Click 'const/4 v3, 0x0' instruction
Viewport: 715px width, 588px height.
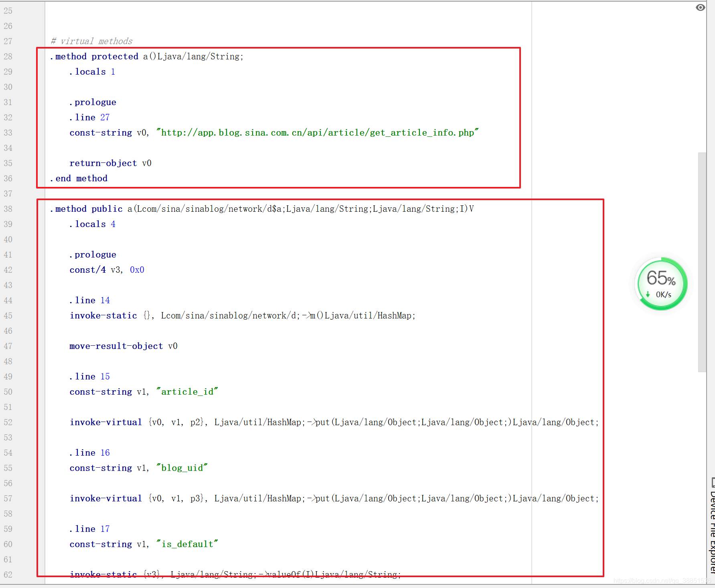tap(107, 270)
